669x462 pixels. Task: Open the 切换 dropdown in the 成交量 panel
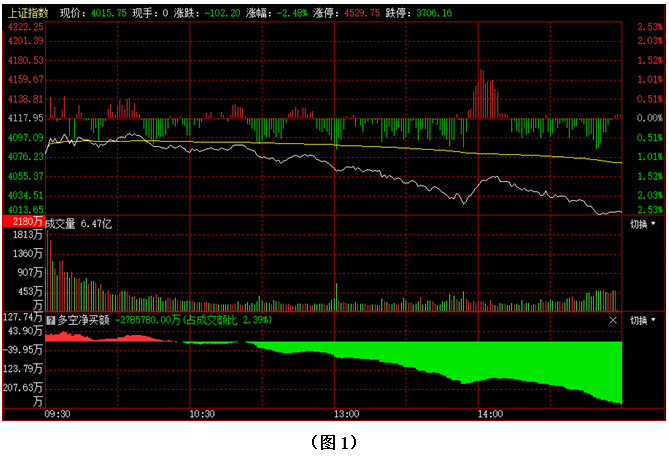pyautogui.click(x=642, y=225)
